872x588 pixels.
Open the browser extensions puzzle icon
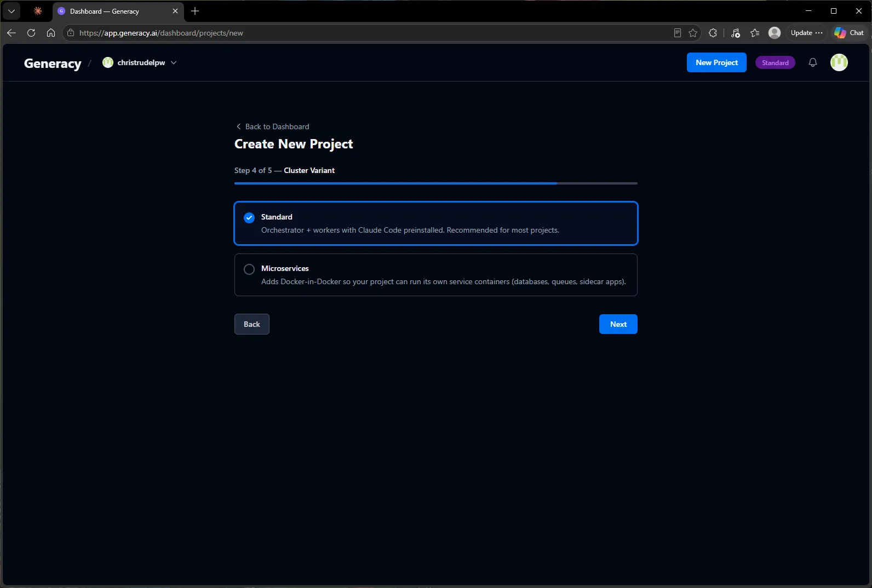pos(713,33)
